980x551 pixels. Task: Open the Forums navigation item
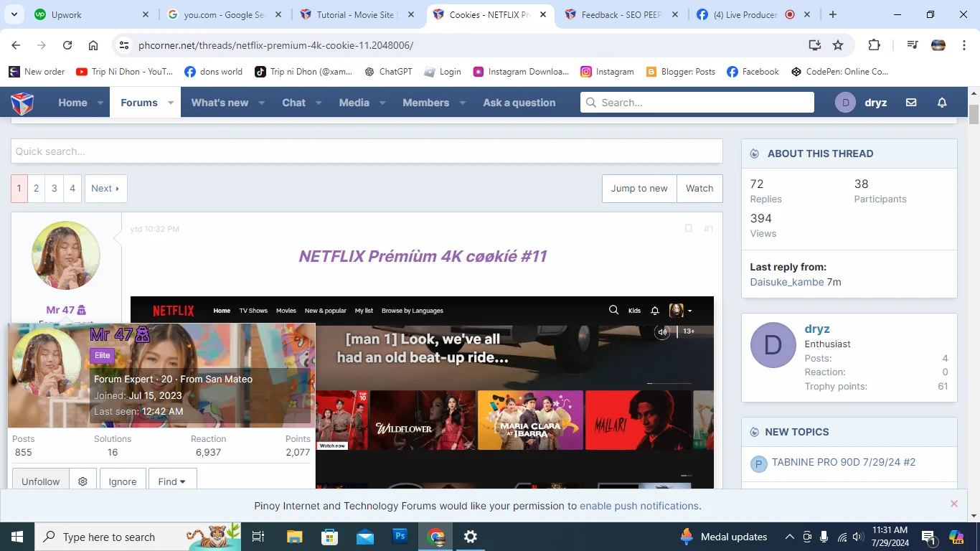[139, 103]
